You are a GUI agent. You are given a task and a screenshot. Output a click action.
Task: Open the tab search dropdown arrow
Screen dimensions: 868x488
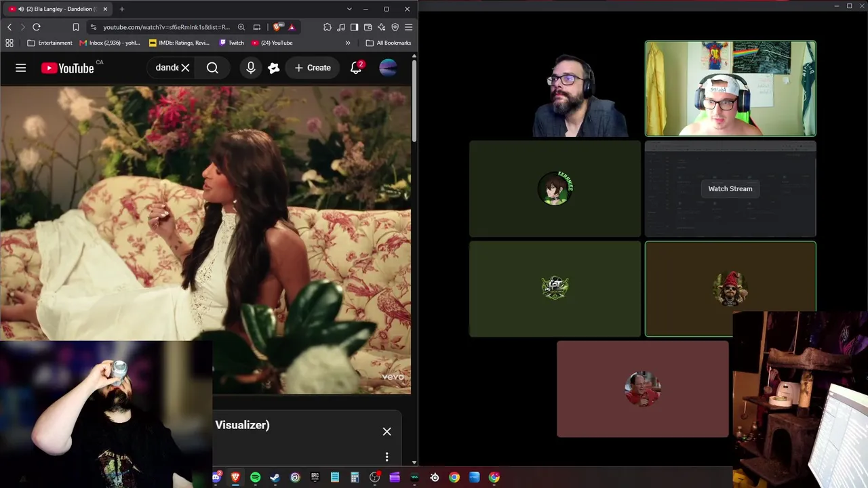[349, 9]
